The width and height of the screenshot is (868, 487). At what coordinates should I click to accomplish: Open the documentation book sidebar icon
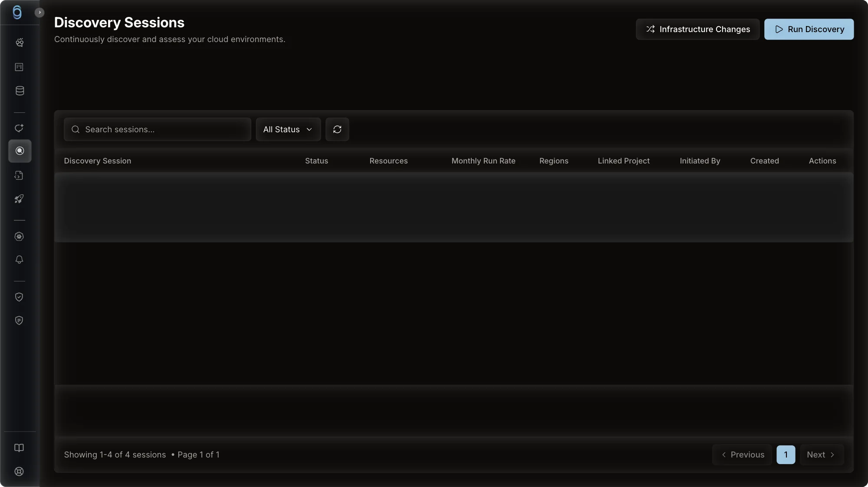pos(20,448)
